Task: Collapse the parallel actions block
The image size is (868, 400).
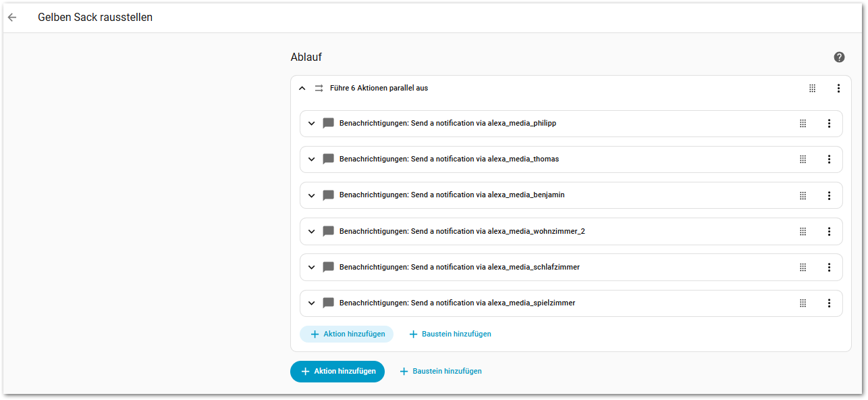Action: (x=302, y=89)
